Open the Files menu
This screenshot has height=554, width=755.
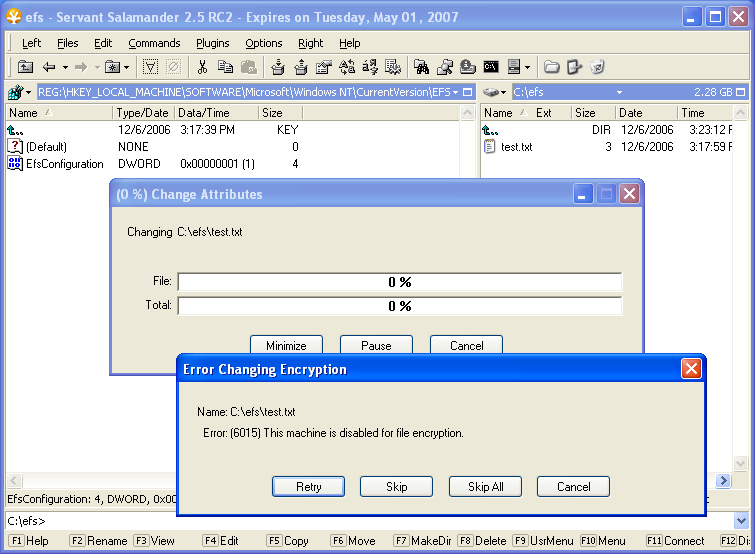67,43
